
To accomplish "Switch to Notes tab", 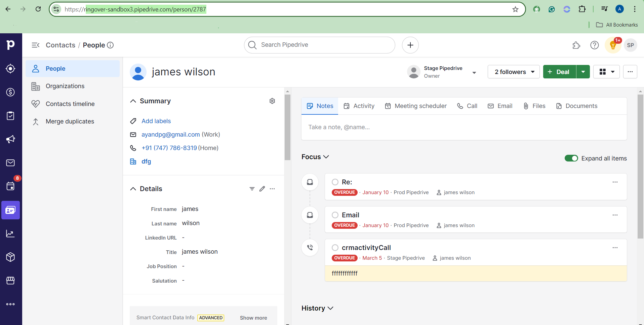I will coord(320,106).
